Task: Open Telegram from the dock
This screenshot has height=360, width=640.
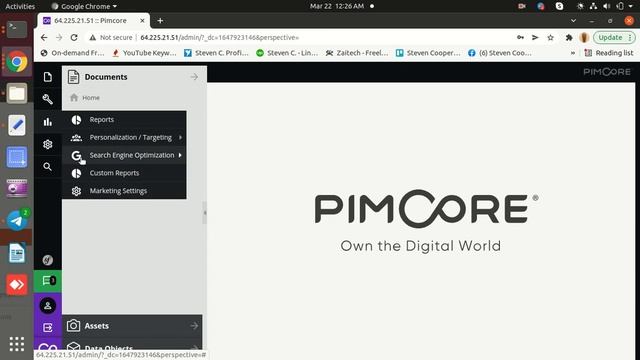Action: coord(17,221)
